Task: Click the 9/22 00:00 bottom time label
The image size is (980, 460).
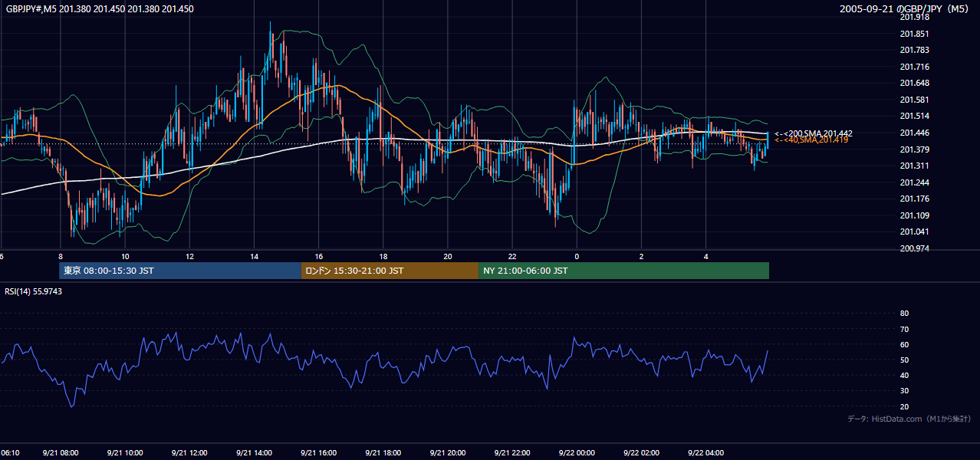Action: [577, 453]
